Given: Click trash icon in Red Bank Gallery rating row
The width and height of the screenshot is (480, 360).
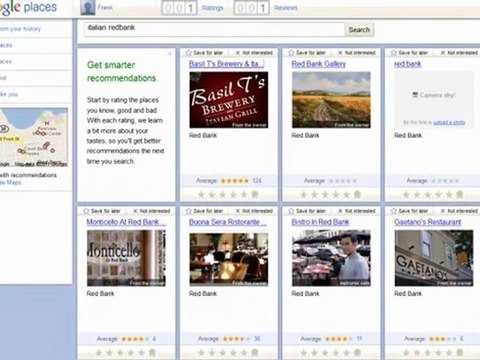Looking at the screenshot, I should click(357, 195).
